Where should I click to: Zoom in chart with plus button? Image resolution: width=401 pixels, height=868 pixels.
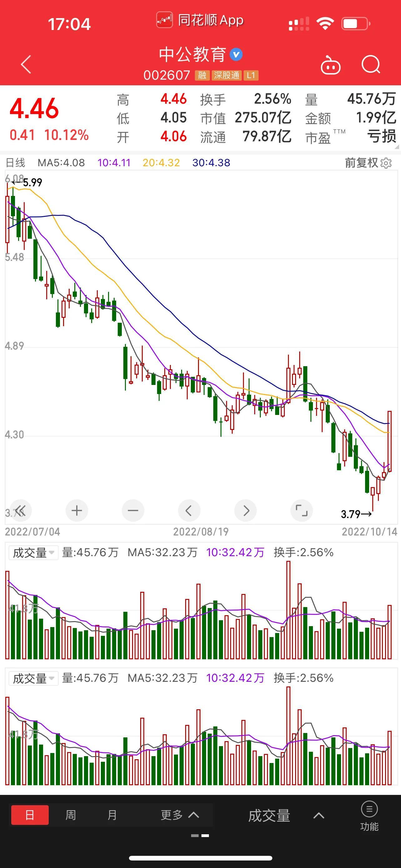(x=77, y=511)
